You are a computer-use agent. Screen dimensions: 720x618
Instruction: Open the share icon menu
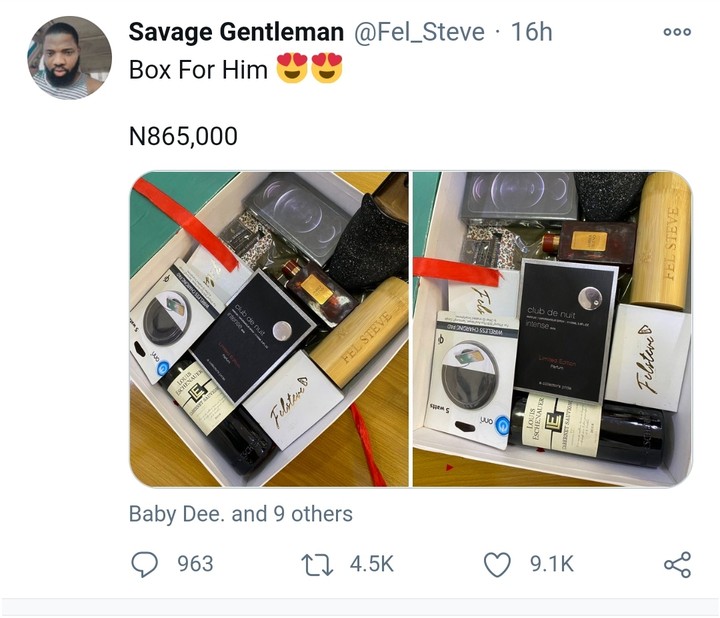coord(677,565)
